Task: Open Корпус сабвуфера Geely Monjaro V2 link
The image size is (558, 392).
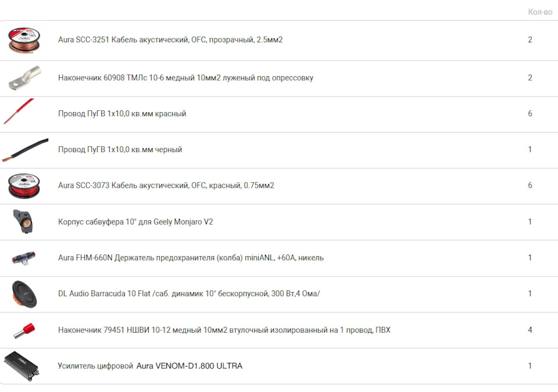Action: point(135,222)
